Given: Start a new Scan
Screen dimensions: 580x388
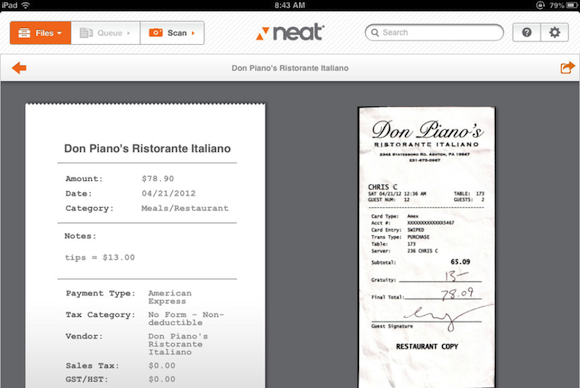Looking at the screenshot, I should (172, 33).
